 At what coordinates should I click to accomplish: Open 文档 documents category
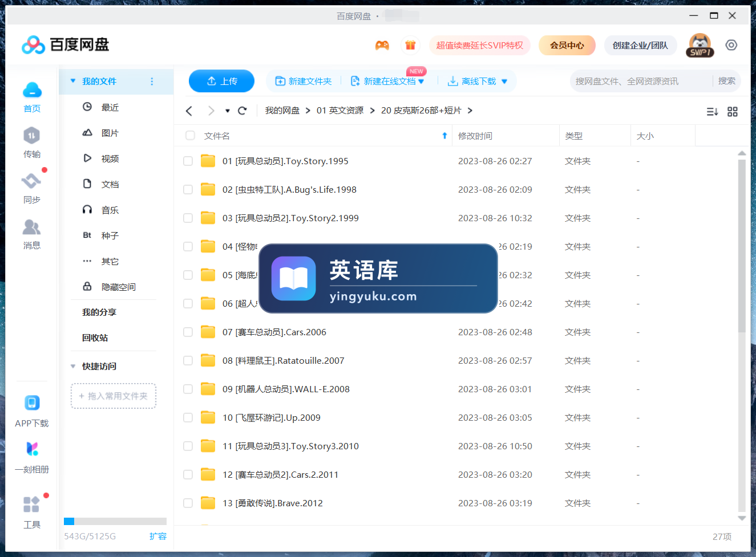[110, 184]
